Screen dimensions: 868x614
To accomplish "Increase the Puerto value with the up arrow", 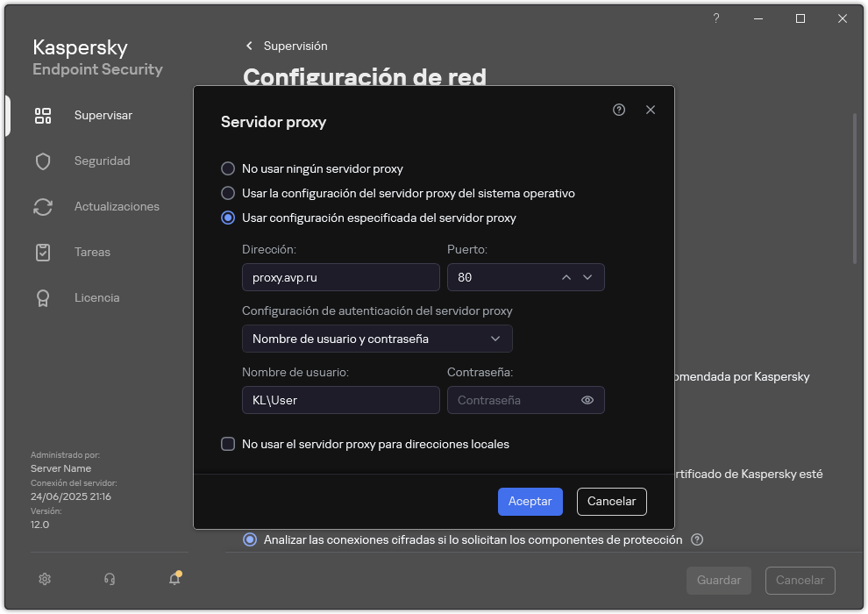I will [566, 276].
